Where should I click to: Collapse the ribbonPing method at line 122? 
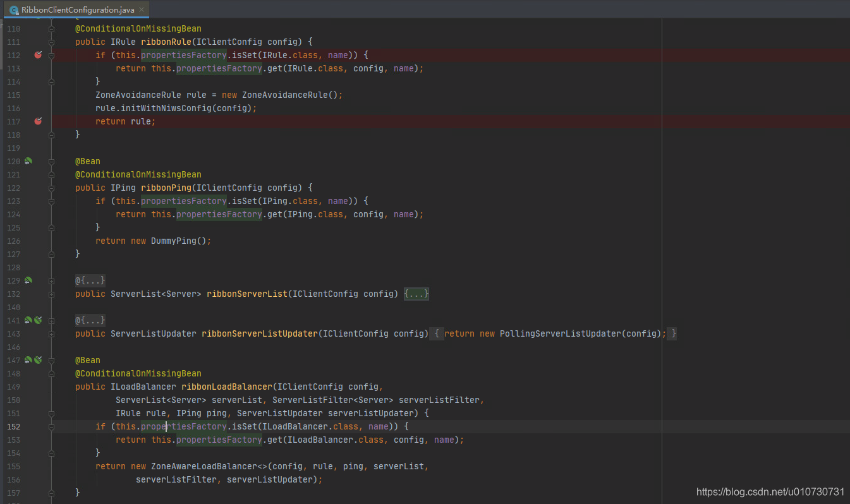tap(52, 188)
